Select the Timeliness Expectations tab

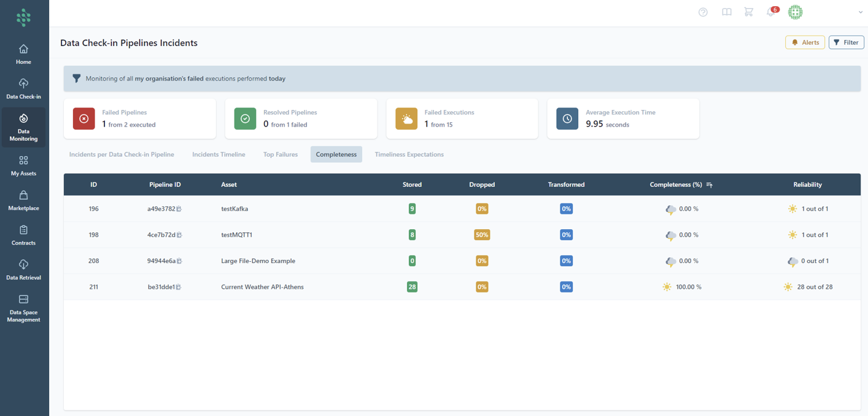409,154
